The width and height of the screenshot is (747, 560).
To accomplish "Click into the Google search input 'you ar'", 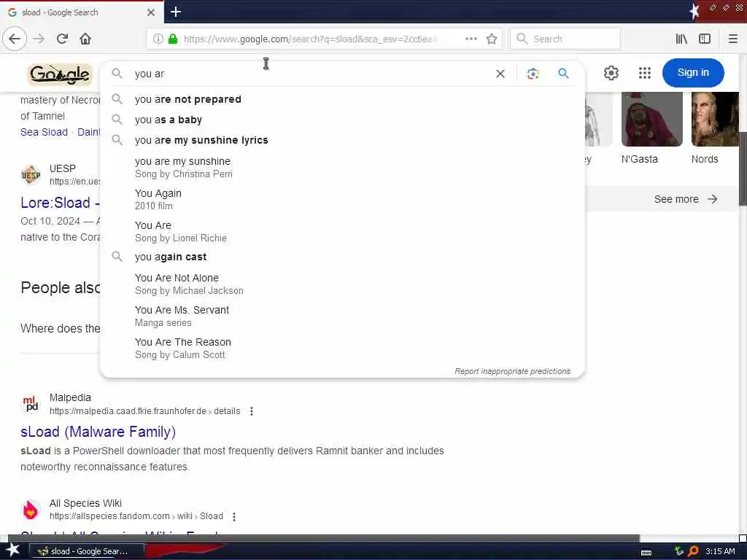I will click(309, 74).
